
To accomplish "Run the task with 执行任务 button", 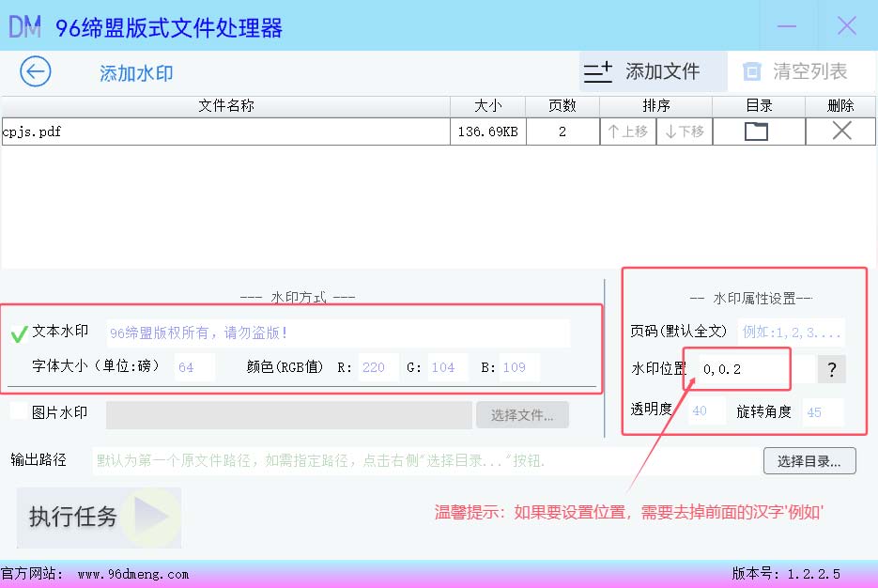I will click(x=99, y=518).
